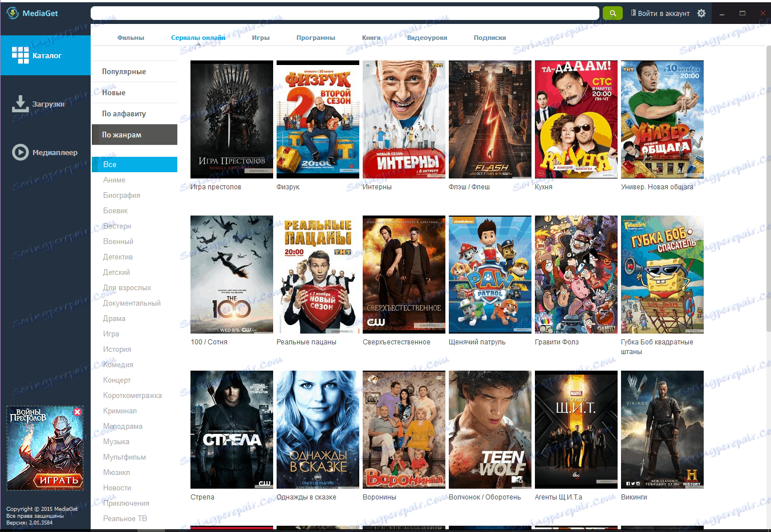771x532 pixels.
Task: Select the Реальное ТВ genre
Action: (x=125, y=518)
